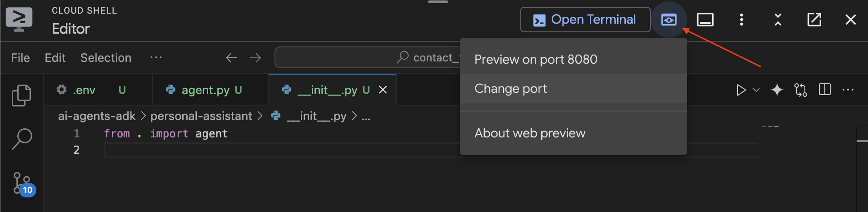Open the compare changes icon
This screenshot has width=868, height=212.
801,90
